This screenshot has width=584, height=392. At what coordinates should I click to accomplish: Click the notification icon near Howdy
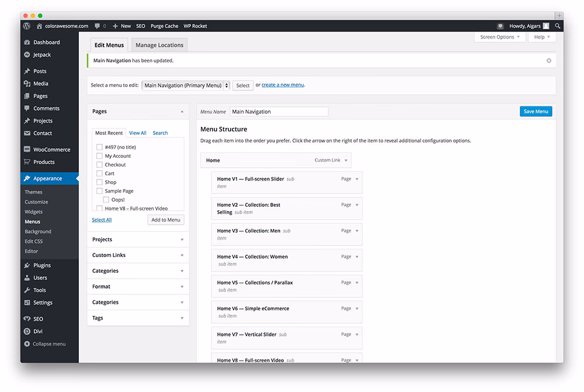coord(500,26)
